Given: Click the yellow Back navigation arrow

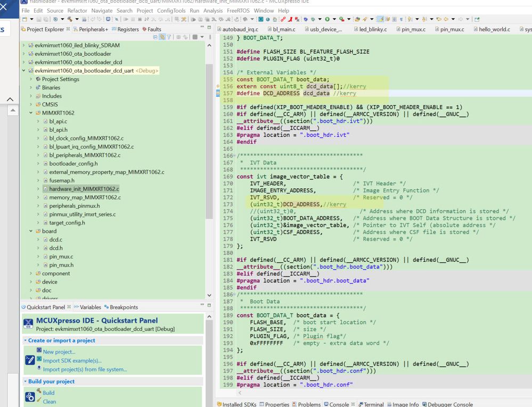Looking at the screenshot, I should coord(446,19).
